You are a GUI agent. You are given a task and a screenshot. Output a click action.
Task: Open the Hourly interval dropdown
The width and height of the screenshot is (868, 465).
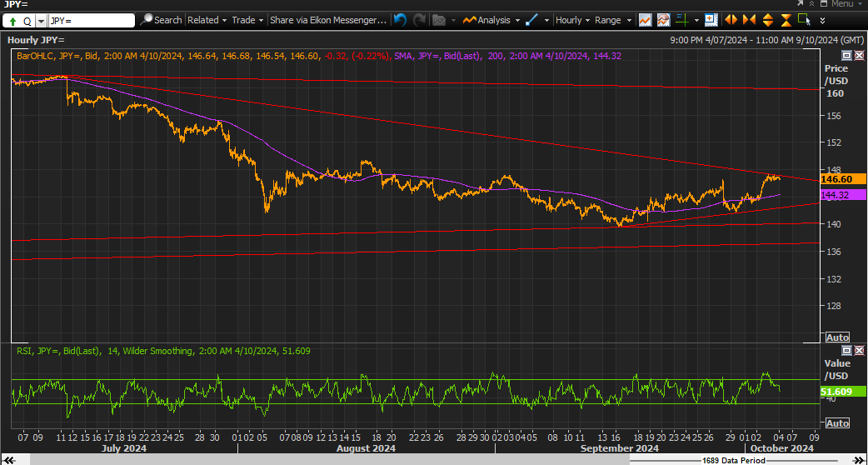point(572,20)
